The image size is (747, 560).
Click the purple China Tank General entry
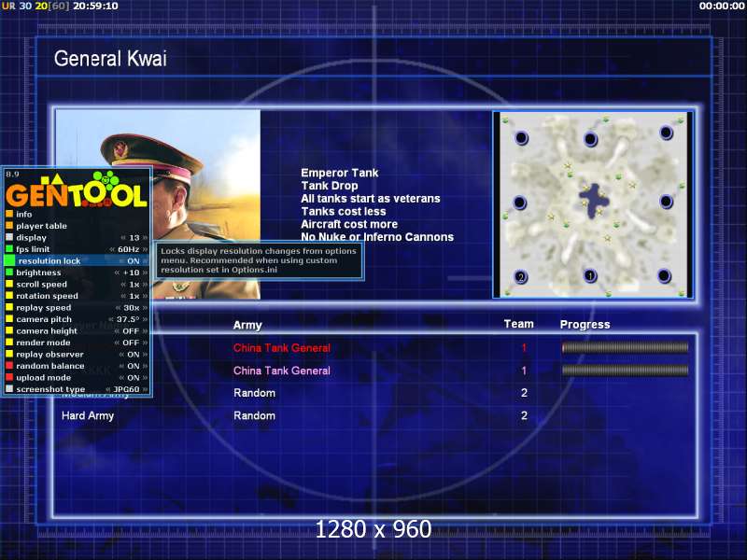[x=282, y=371]
